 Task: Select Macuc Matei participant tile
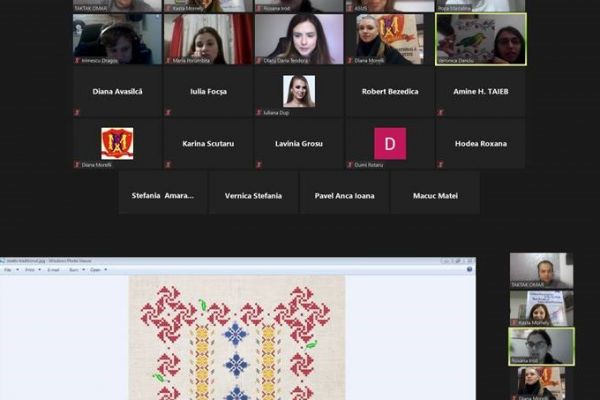[x=436, y=195]
